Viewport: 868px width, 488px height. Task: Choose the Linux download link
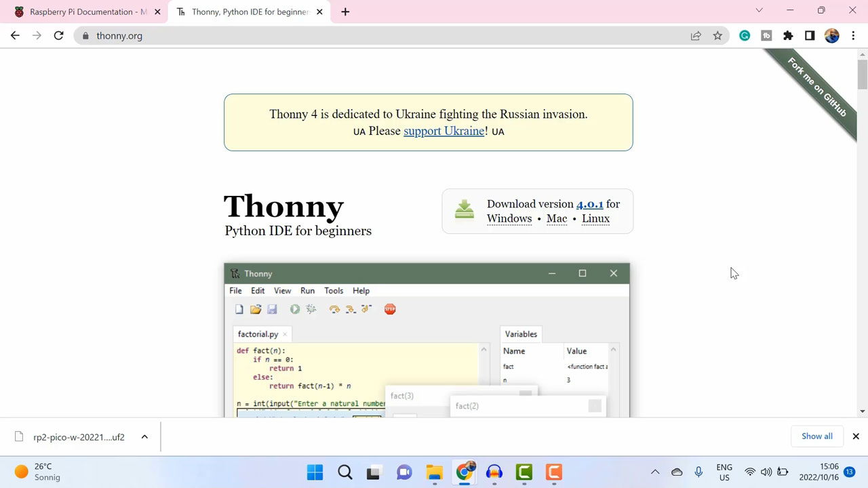point(595,218)
